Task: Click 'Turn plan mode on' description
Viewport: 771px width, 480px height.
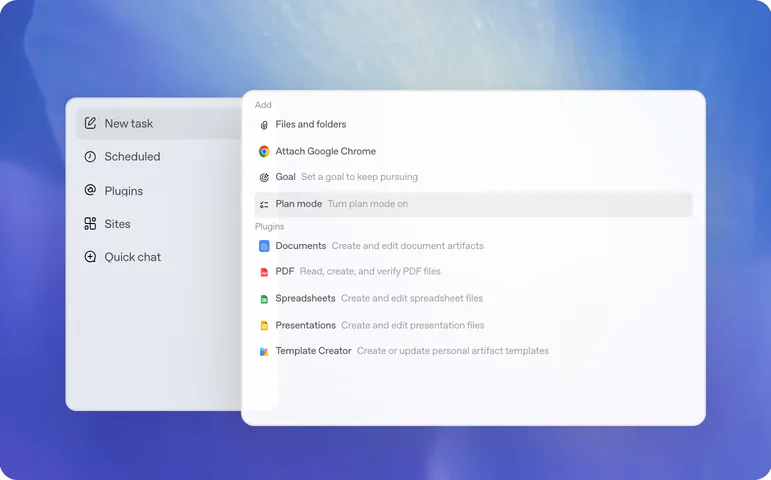Action: point(368,204)
